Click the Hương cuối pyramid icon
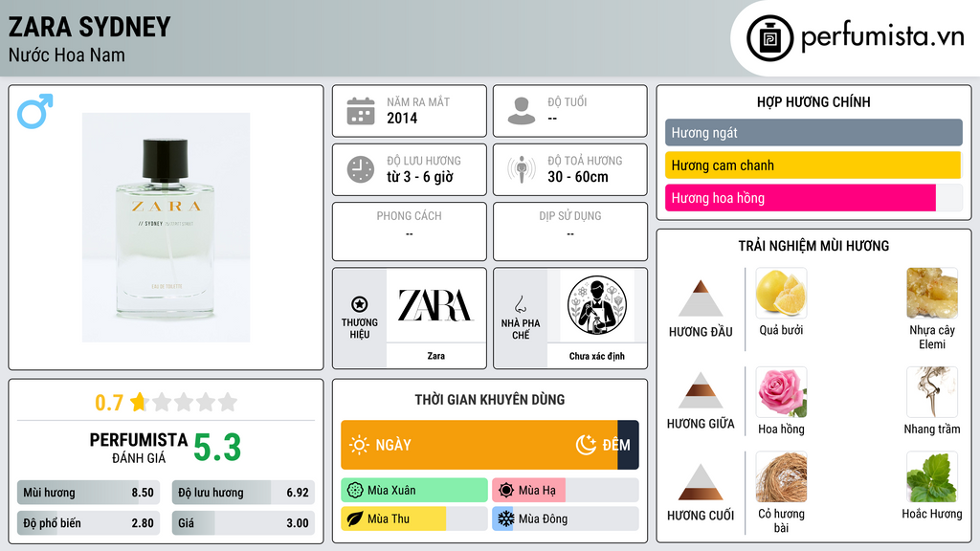This screenshot has width=980, height=551. (701, 482)
